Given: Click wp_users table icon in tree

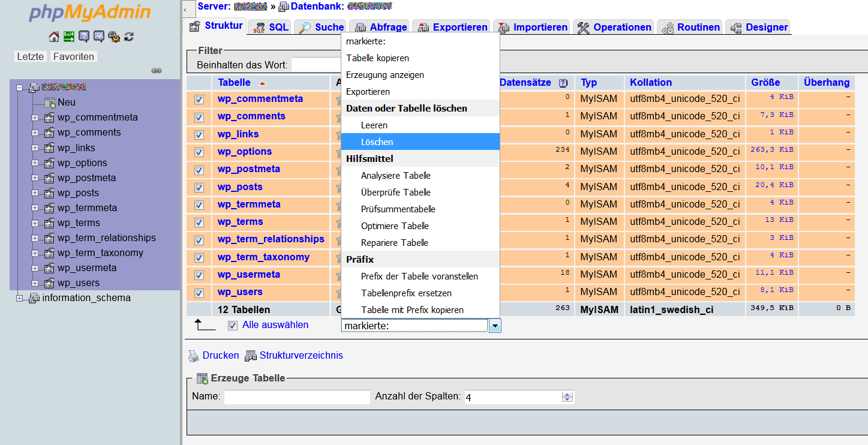Looking at the screenshot, I should click(50, 282).
